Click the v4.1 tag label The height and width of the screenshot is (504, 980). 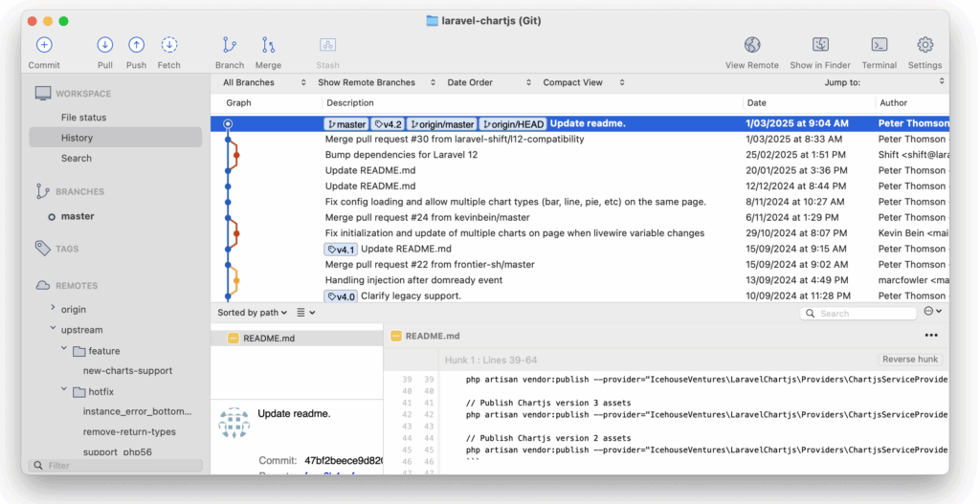[341, 250]
